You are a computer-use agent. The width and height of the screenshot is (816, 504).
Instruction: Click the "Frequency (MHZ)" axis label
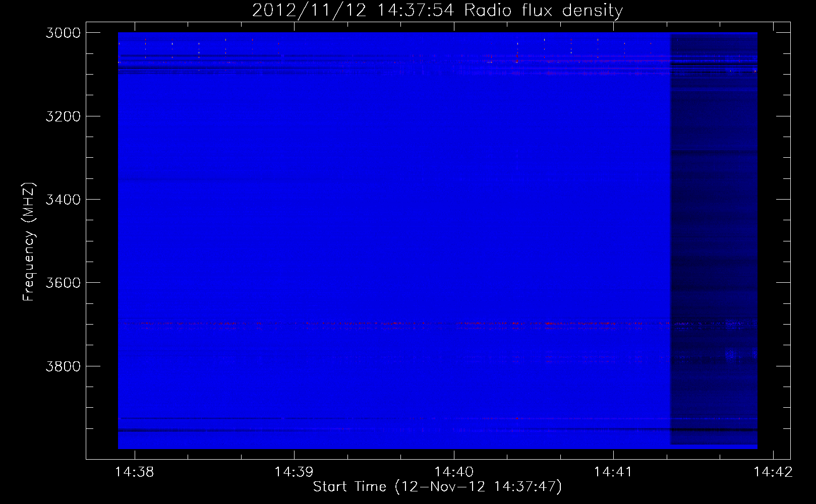click(x=29, y=242)
